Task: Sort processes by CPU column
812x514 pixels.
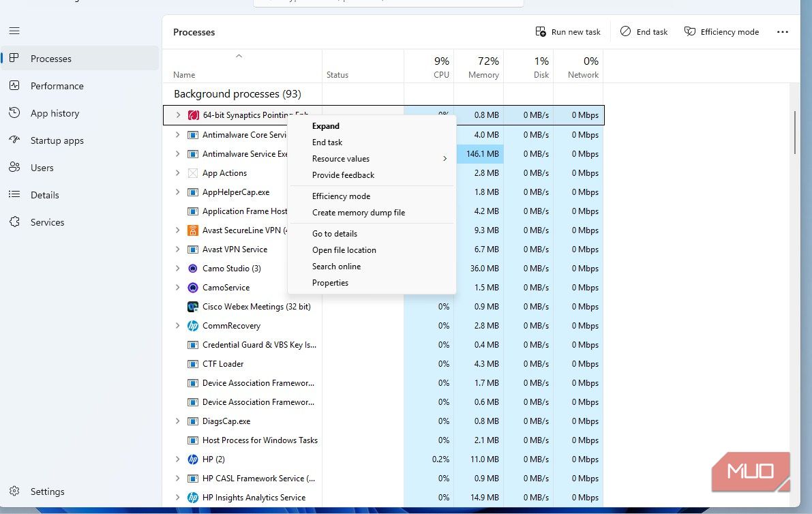Action: pyautogui.click(x=429, y=66)
